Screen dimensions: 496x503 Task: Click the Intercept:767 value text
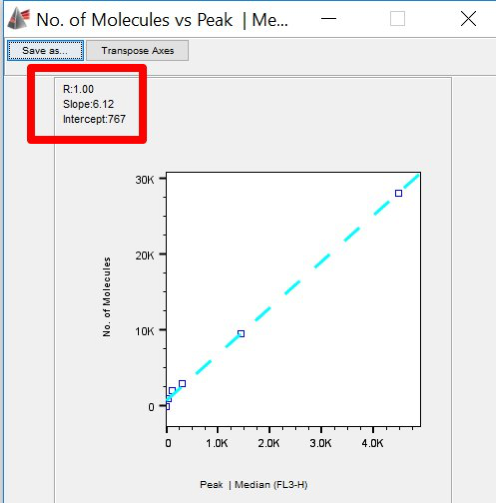pos(94,119)
